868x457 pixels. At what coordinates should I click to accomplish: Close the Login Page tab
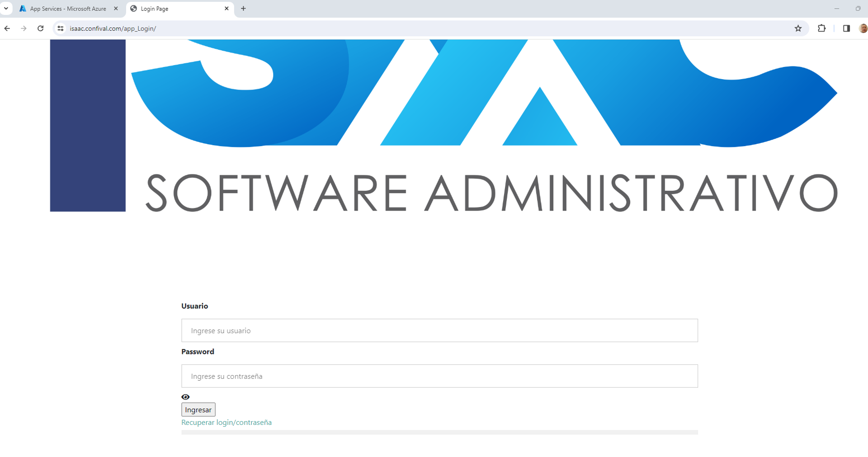(226, 9)
